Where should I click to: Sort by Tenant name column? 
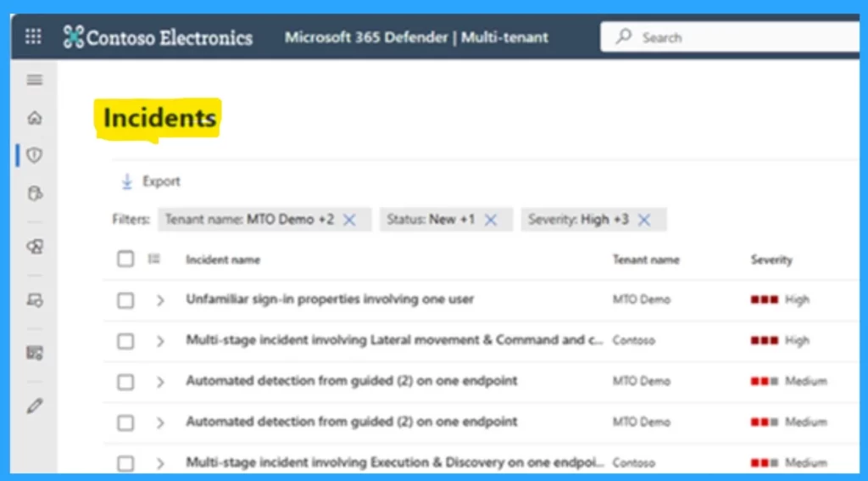tap(646, 260)
